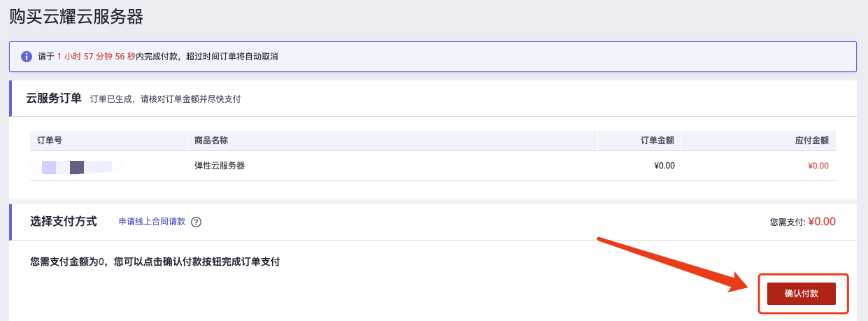This screenshot has width=868, height=321.
Task: Click the 订单已生成 order hint text
Action: click(165, 99)
